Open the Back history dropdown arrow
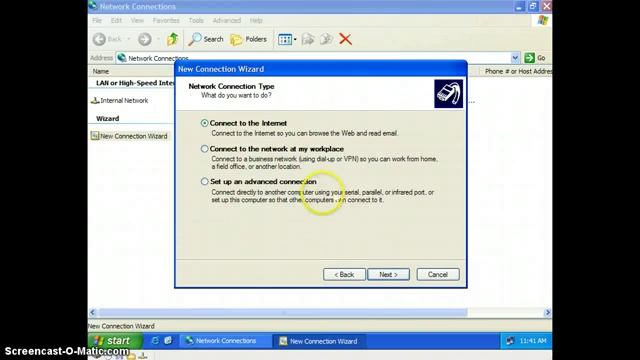Image resolution: width=640 pixels, height=360 pixels. [x=129, y=39]
